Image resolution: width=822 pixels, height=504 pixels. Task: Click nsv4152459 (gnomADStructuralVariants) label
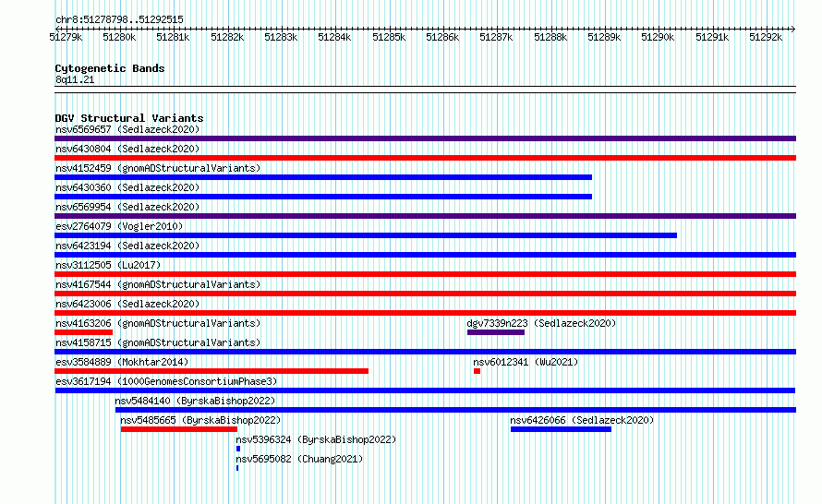click(x=158, y=168)
